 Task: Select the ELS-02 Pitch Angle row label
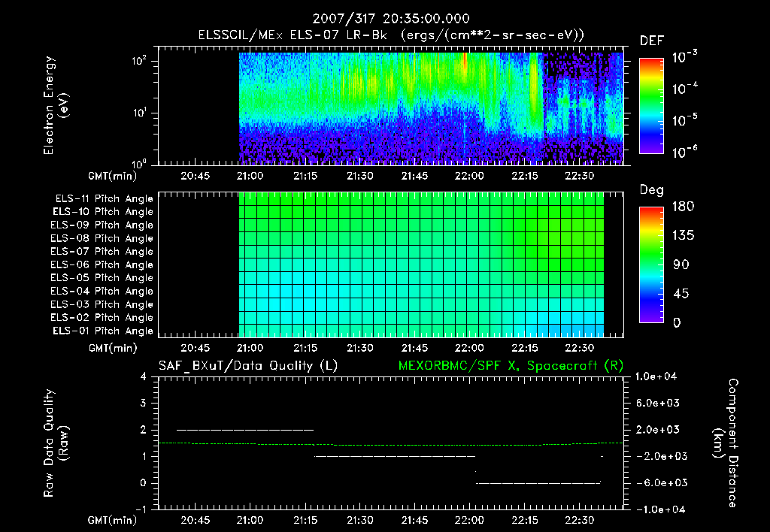(x=102, y=318)
